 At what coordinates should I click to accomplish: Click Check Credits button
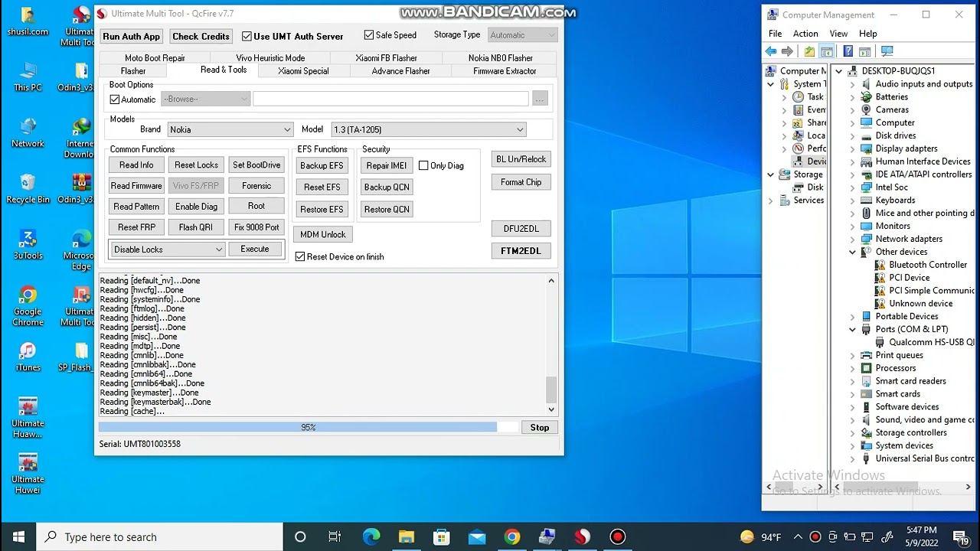(x=201, y=36)
